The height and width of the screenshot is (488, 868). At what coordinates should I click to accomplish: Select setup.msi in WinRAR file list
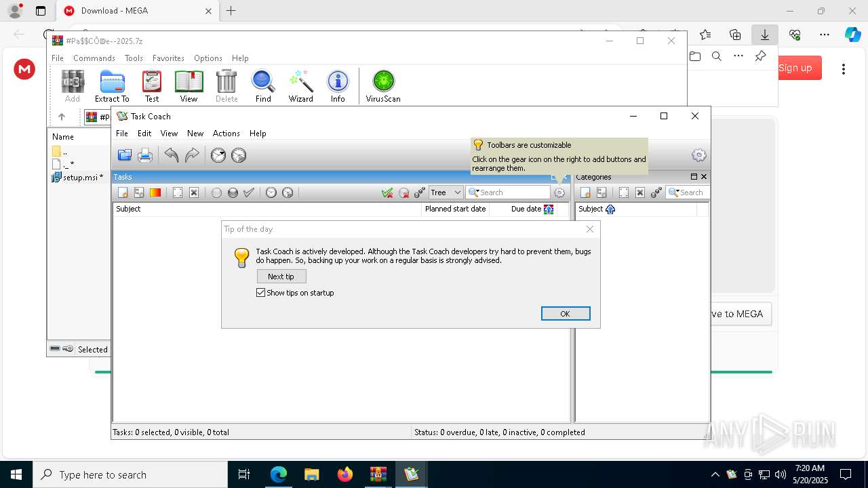(78, 178)
